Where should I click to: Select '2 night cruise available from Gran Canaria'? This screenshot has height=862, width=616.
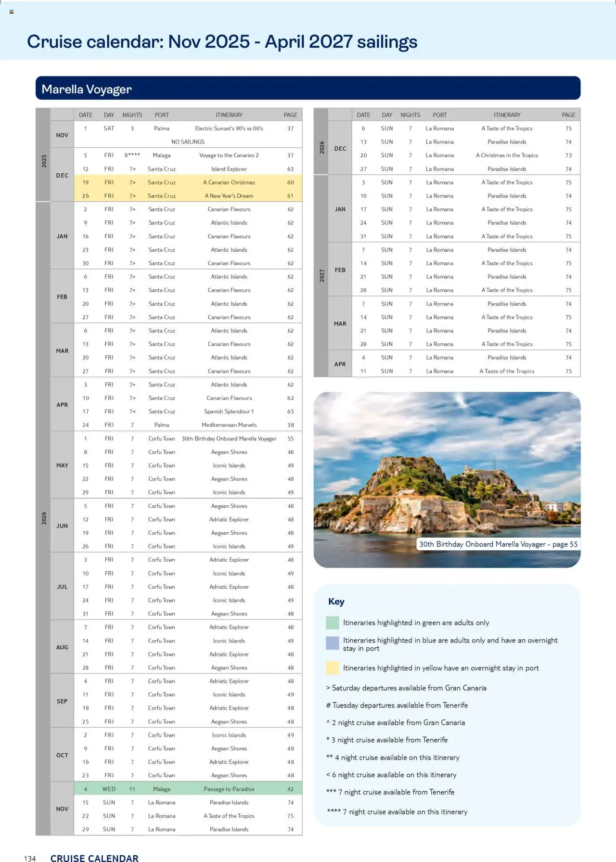coord(396,723)
